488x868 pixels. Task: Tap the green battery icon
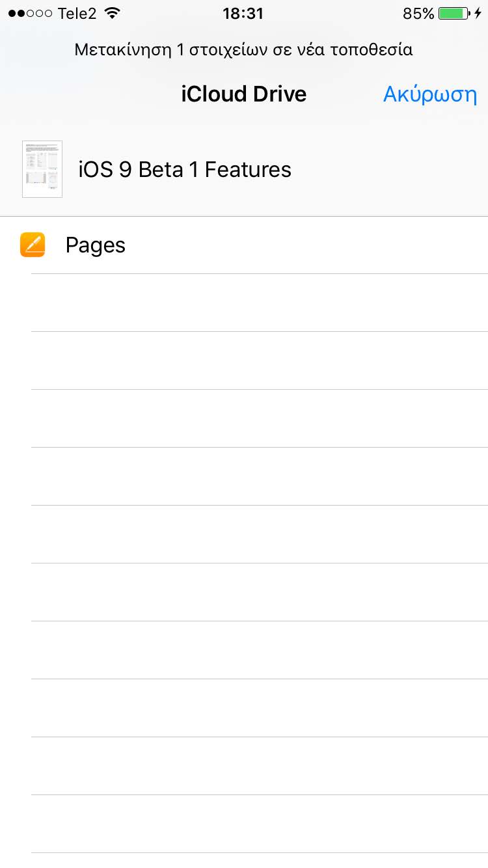coord(454,13)
